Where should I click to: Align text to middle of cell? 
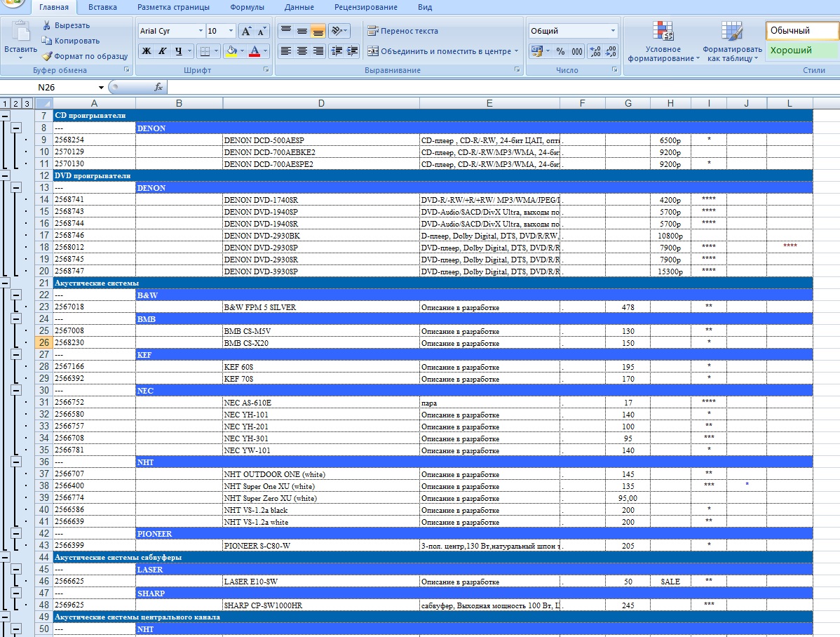302,31
